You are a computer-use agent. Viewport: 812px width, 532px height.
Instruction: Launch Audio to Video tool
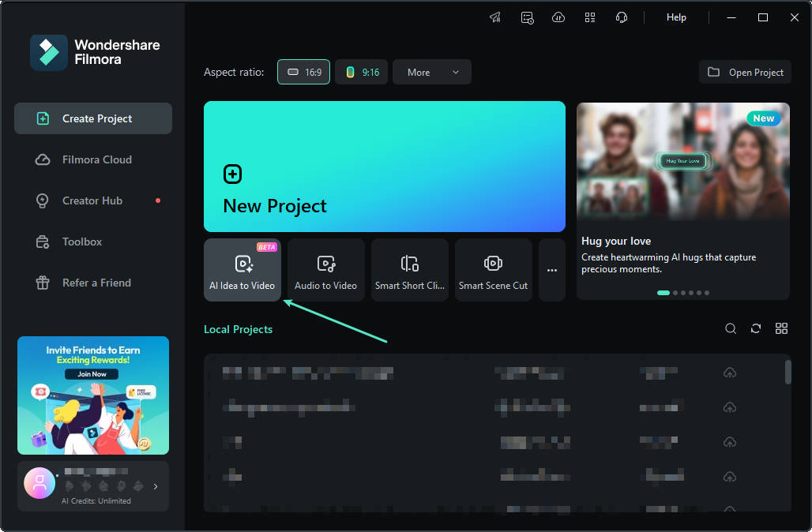[325, 270]
